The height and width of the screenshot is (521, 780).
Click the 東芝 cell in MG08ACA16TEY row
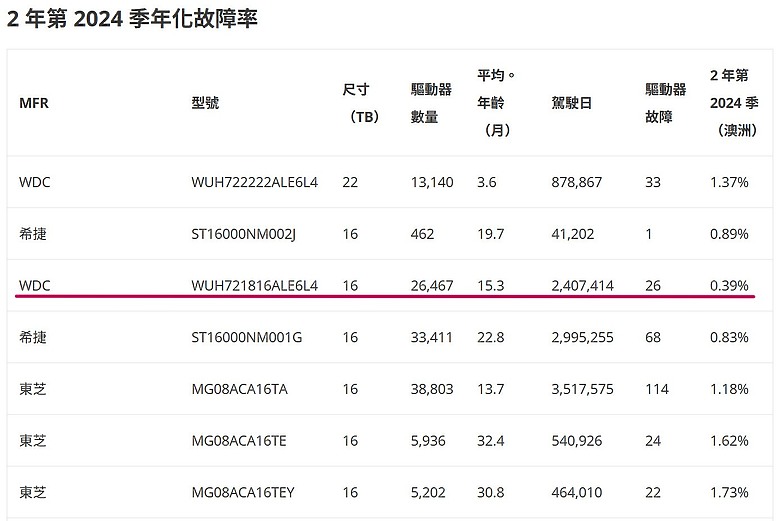point(33,493)
